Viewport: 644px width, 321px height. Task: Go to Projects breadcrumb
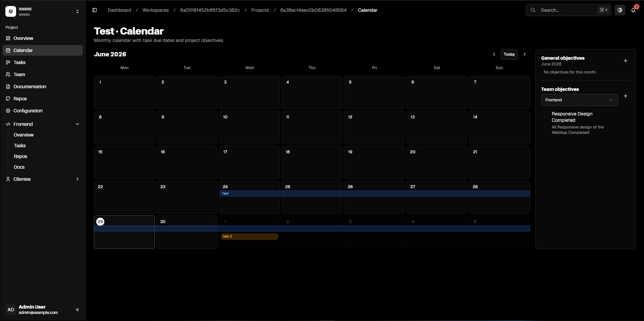[260, 10]
